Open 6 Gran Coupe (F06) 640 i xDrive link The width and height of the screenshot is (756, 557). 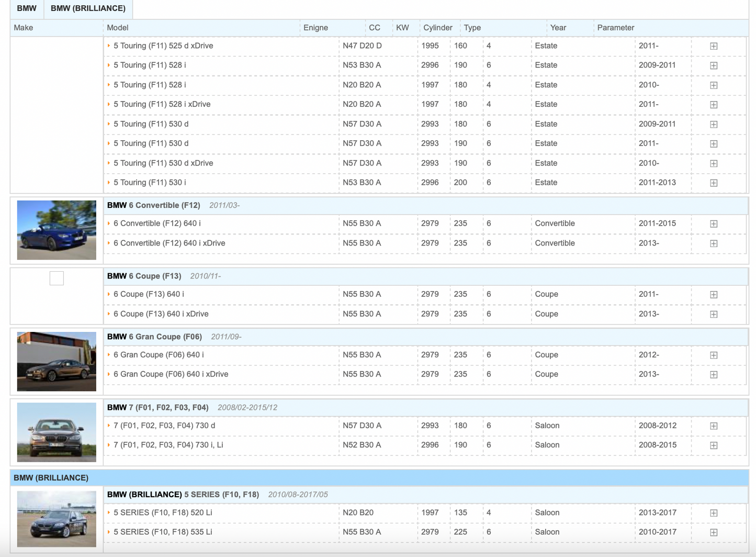tap(171, 374)
